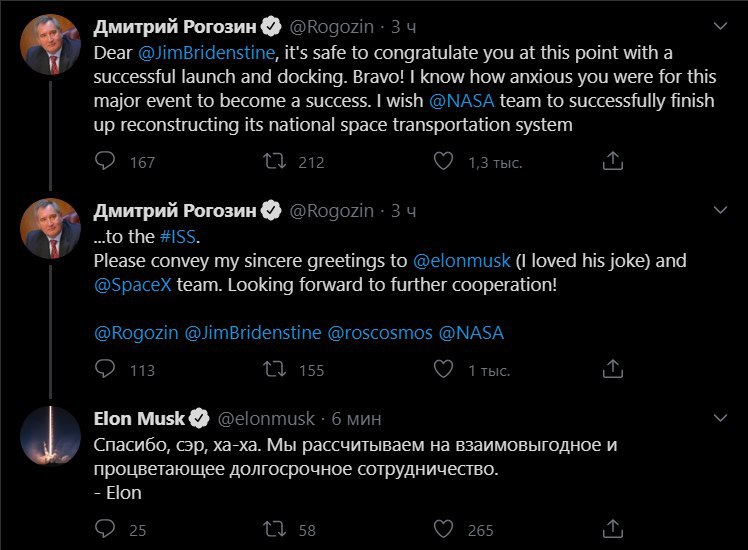748x550 pixels.
Task: Reply to the second Rogozin tweet with 113 replies
Action: (104, 369)
